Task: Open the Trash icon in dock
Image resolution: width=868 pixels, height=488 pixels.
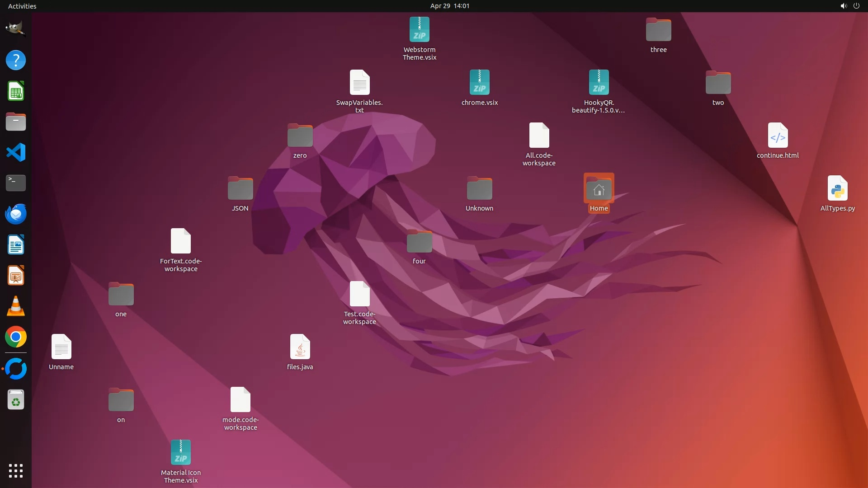Action: [x=15, y=400]
